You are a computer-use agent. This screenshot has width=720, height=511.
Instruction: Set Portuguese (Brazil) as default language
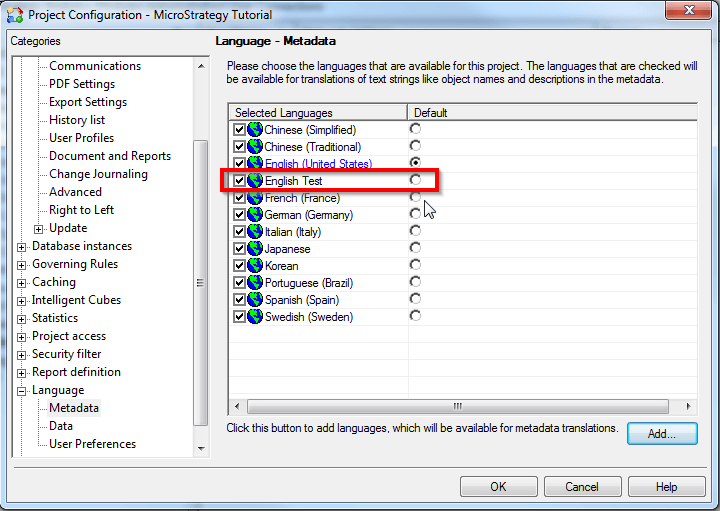click(x=415, y=281)
